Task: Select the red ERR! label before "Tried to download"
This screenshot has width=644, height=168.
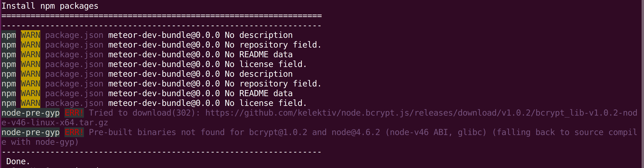Action: click(x=74, y=113)
